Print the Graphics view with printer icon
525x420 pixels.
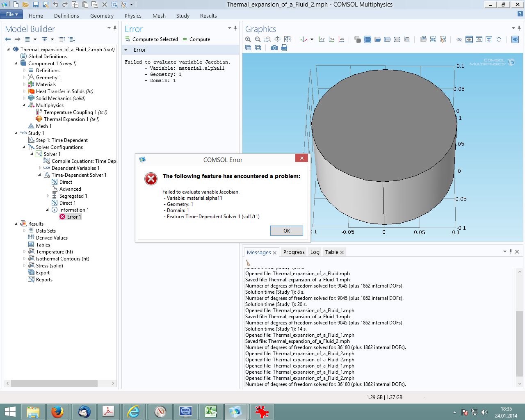pos(284,48)
